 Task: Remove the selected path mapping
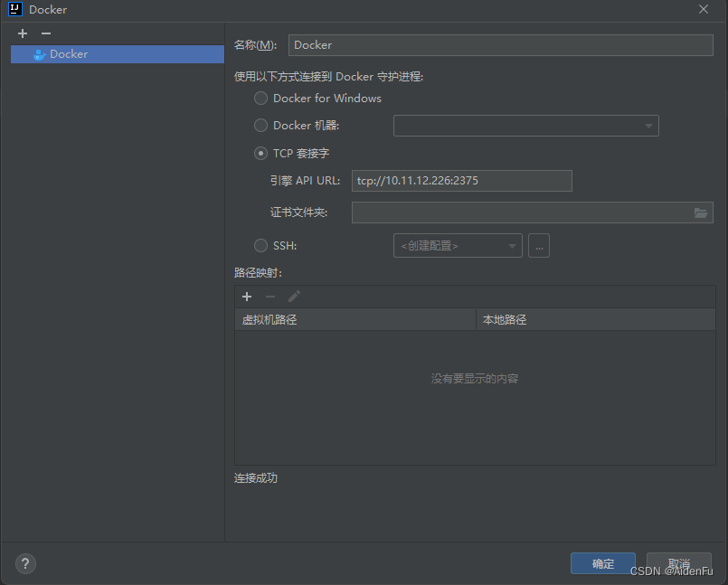pyautogui.click(x=270, y=297)
